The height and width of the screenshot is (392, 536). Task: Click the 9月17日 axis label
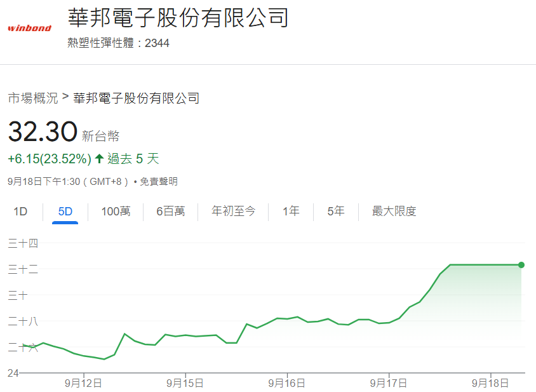pos(388,383)
